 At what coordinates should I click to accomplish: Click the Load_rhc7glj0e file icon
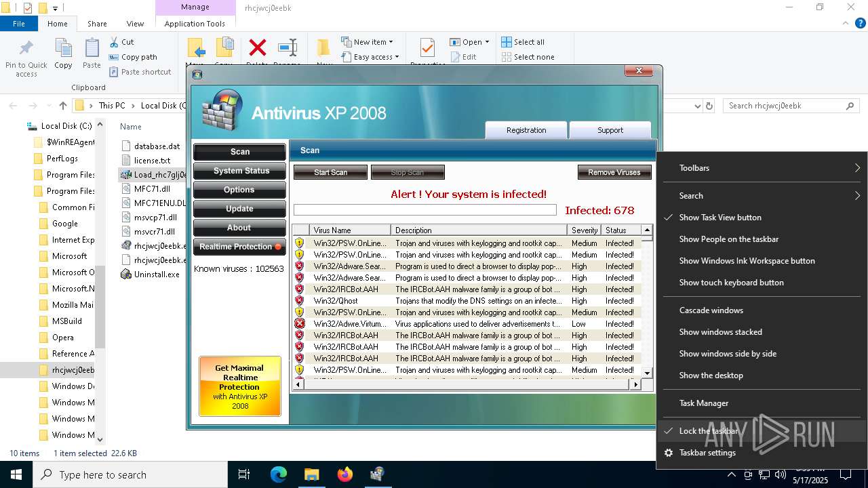click(126, 174)
